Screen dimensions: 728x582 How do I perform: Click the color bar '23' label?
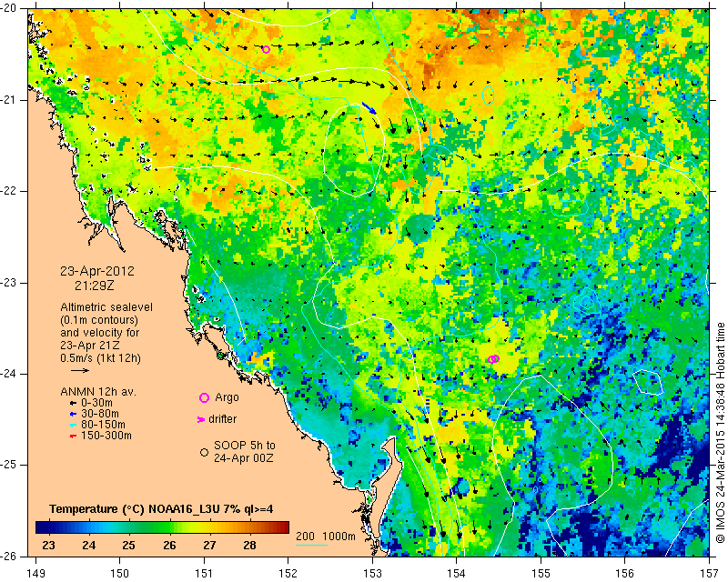(49, 546)
